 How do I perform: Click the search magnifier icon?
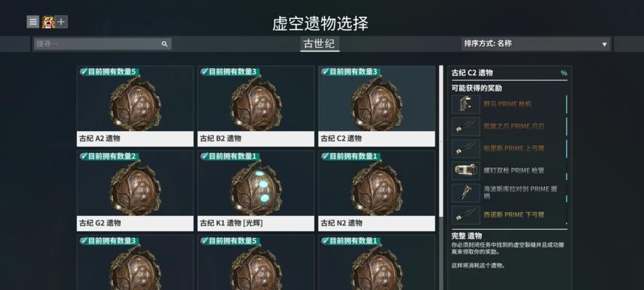[x=164, y=44]
